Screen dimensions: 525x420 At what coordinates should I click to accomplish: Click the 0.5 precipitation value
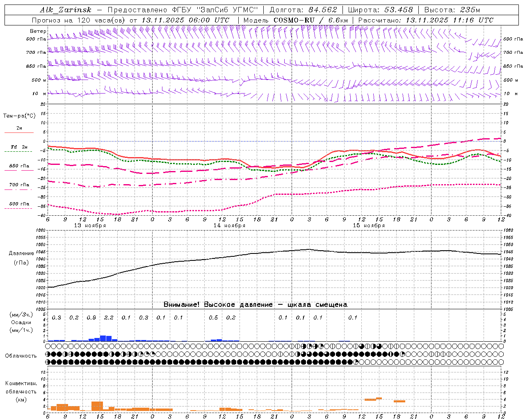(x=213, y=318)
